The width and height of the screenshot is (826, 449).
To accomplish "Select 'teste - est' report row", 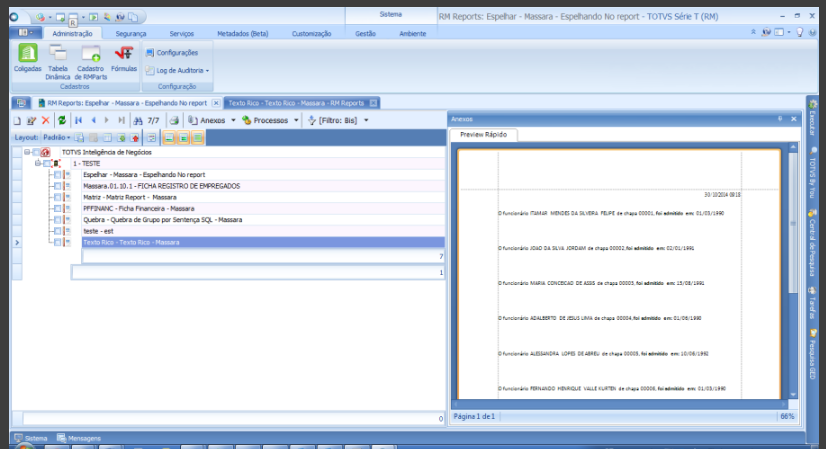I will point(263,231).
